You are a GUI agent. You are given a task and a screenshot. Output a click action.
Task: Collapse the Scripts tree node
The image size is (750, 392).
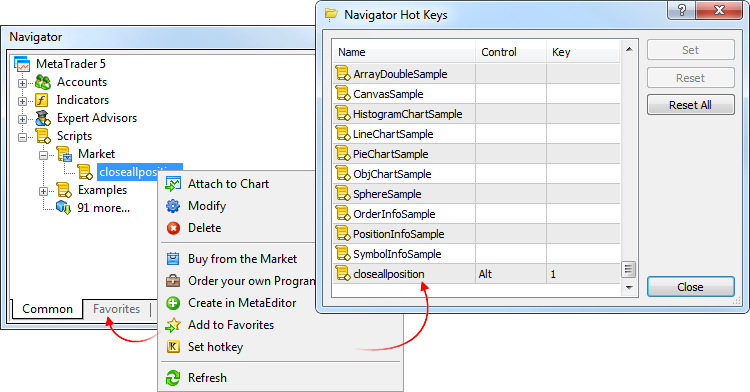[x=22, y=137]
